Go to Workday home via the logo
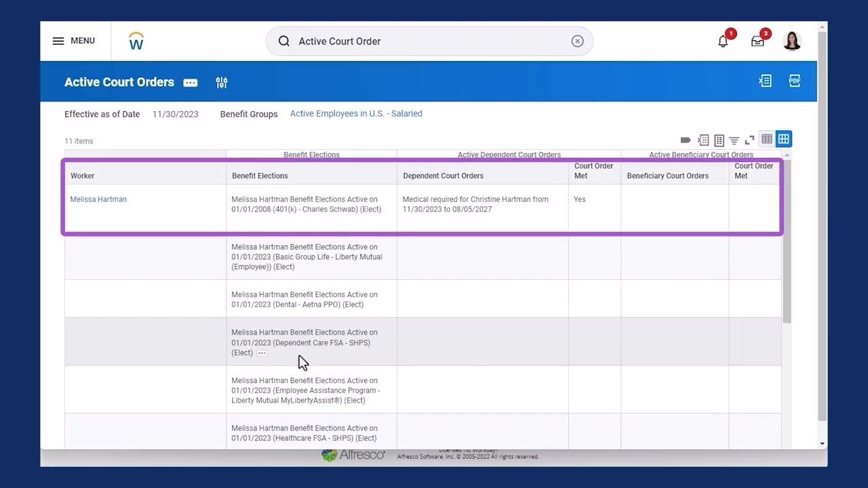This screenshot has height=488, width=868. 136,41
